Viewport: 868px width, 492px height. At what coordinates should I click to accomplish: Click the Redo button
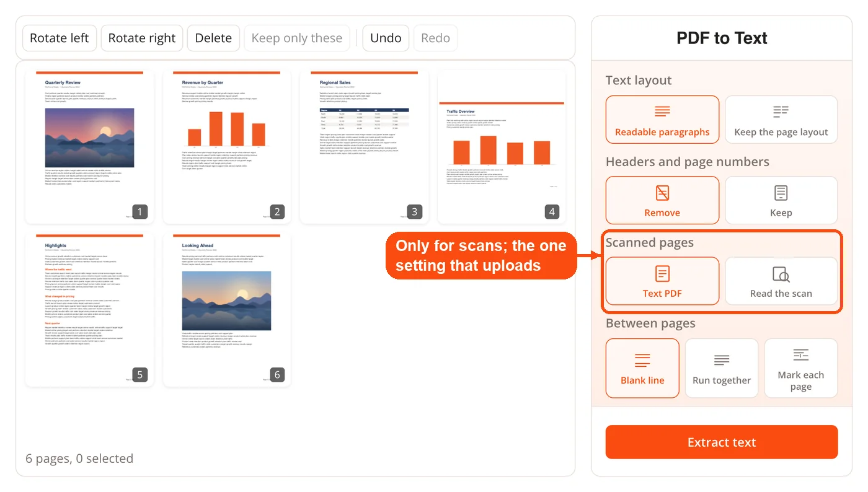pyautogui.click(x=436, y=38)
